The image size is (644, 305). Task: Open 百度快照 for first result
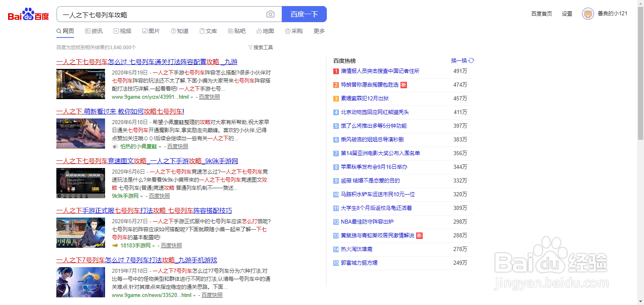point(209,97)
